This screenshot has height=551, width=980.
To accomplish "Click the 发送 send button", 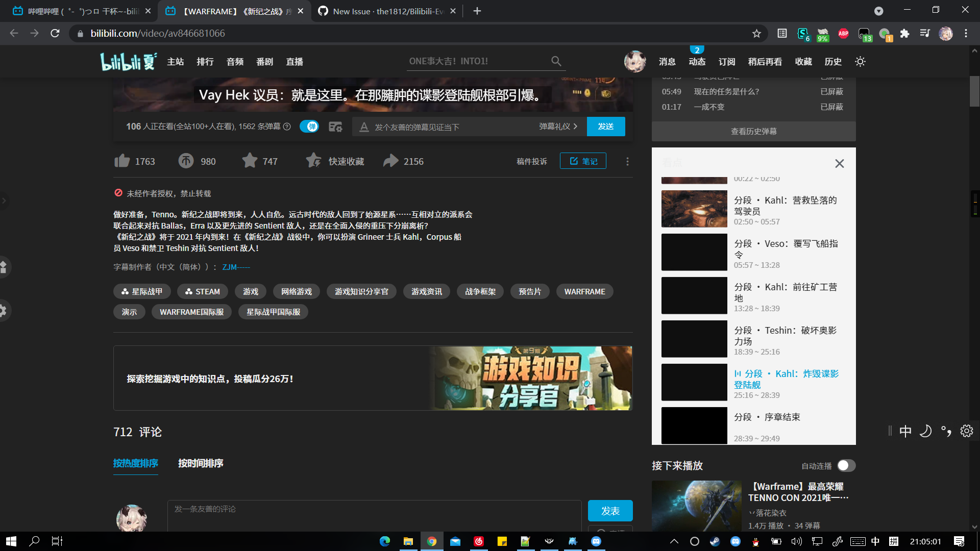I will [x=606, y=126].
